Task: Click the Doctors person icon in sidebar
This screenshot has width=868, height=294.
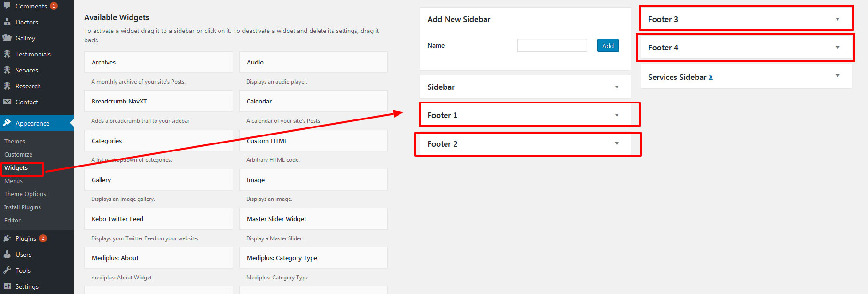Action: (7, 22)
